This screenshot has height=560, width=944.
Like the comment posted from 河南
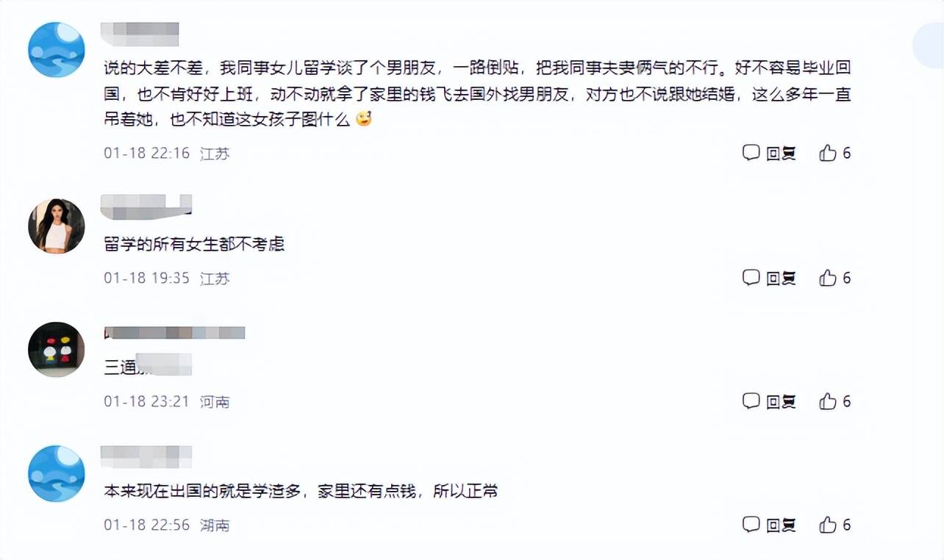[828, 401]
